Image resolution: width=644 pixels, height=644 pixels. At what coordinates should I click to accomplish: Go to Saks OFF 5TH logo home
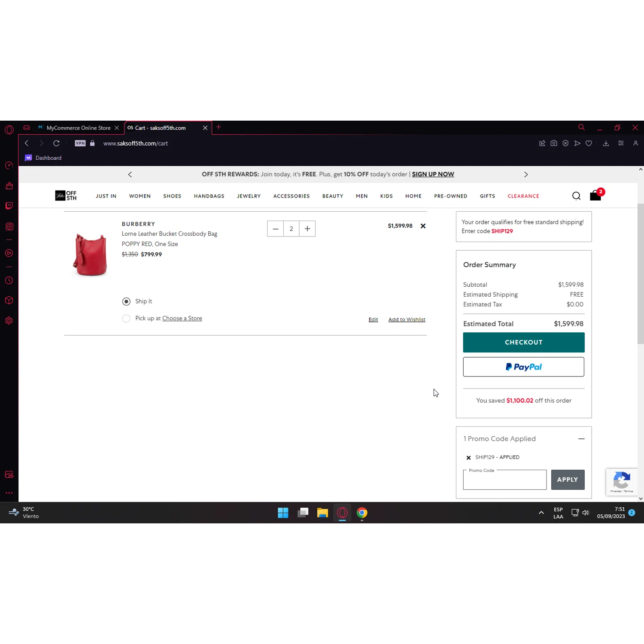coord(66,196)
